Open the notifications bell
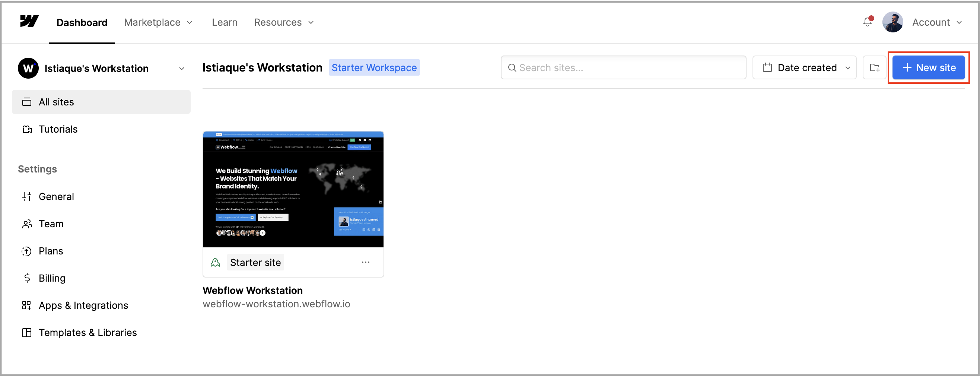This screenshot has height=377, width=980. point(868,22)
